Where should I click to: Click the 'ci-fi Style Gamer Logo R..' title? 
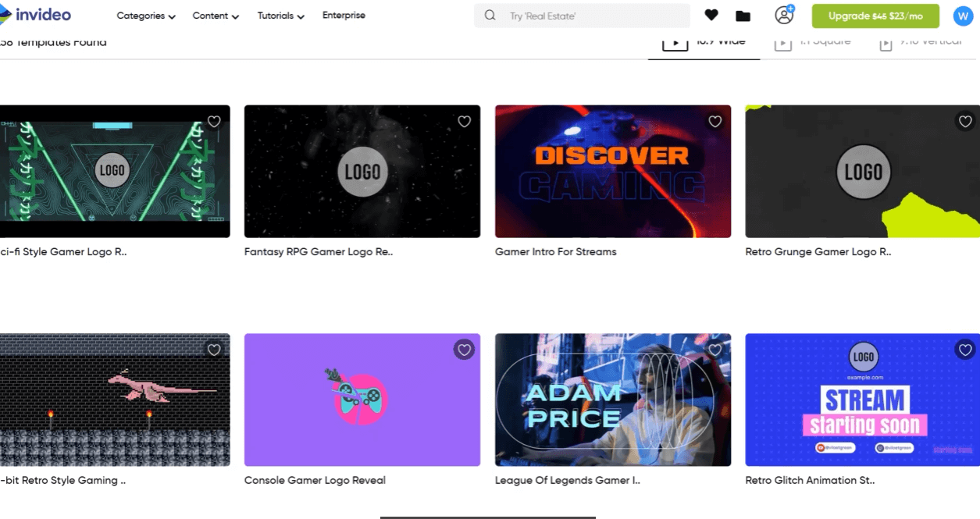[x=63, y=252]
